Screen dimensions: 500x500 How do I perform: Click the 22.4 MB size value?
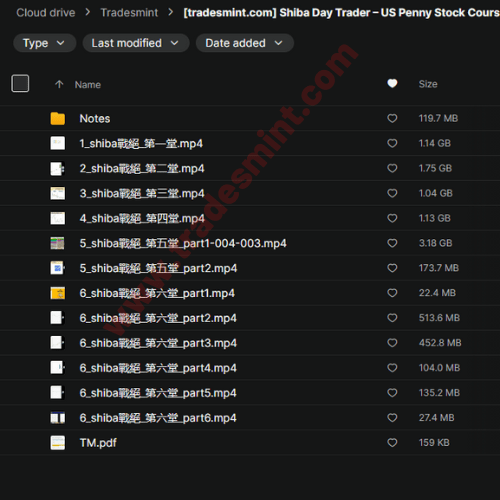pyautogui.click(x=437, y=293)
